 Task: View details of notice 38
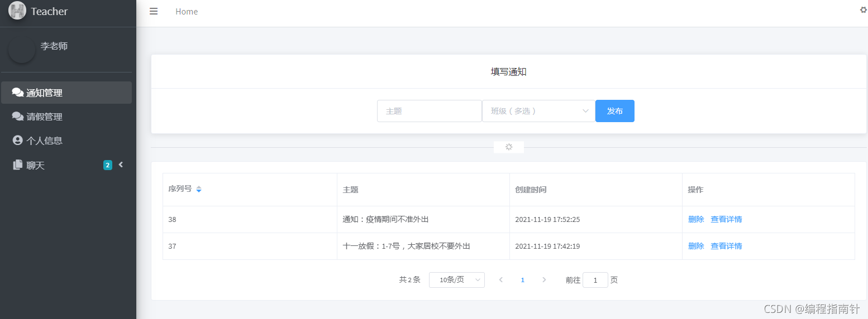[726, 219]
